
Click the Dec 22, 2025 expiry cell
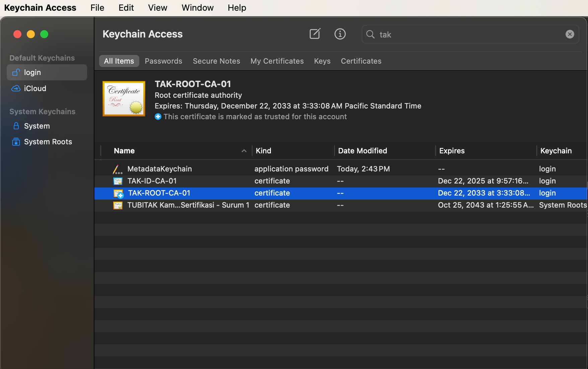483,181
